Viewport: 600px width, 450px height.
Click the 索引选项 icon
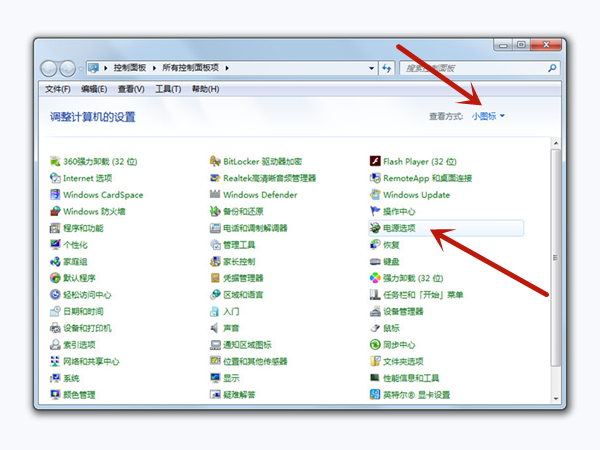(55, 345)
